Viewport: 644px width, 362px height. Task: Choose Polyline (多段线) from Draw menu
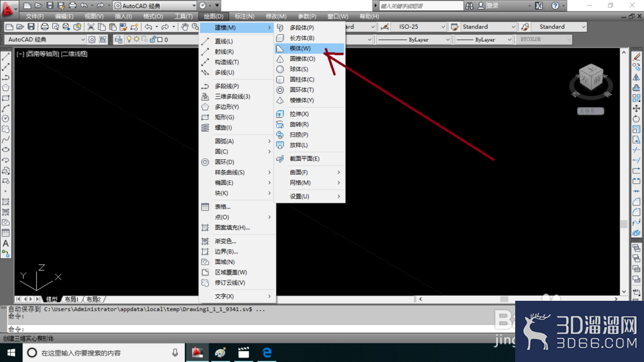tap(237, 86)
